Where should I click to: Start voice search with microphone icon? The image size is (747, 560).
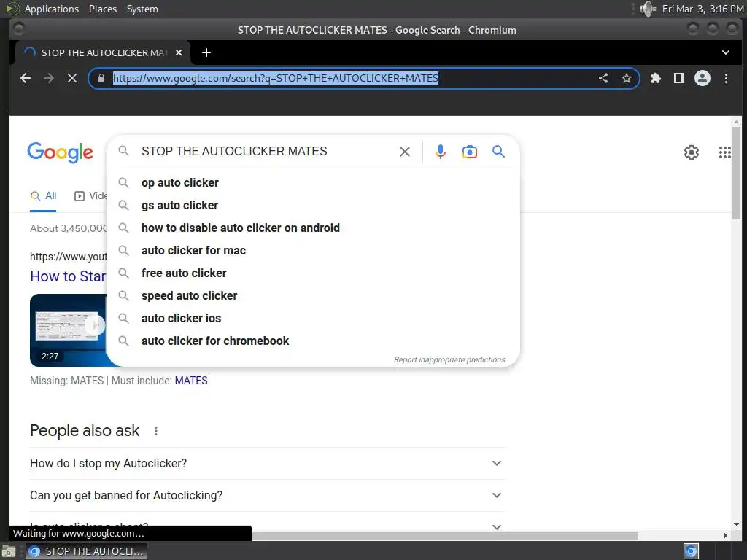coord(441,152)
